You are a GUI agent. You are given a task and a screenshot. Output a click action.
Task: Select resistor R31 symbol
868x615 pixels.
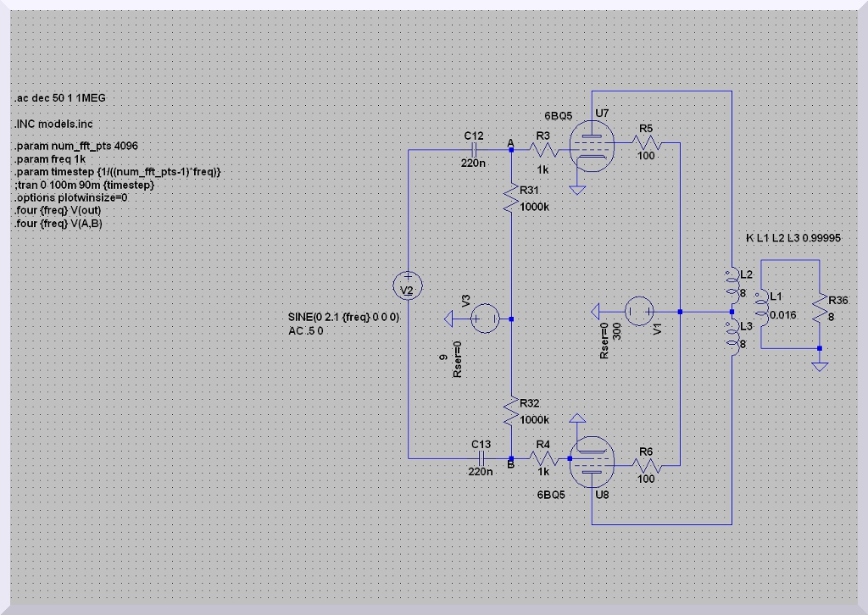pyautogui.click(x=511, y=200)
